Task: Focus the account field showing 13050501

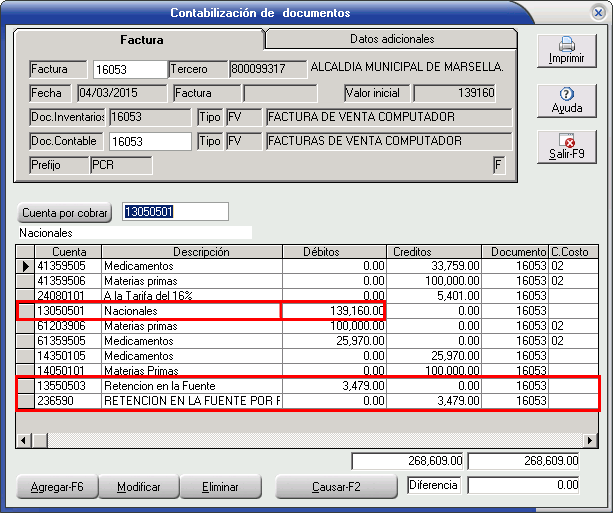Action: coord(175,212)
